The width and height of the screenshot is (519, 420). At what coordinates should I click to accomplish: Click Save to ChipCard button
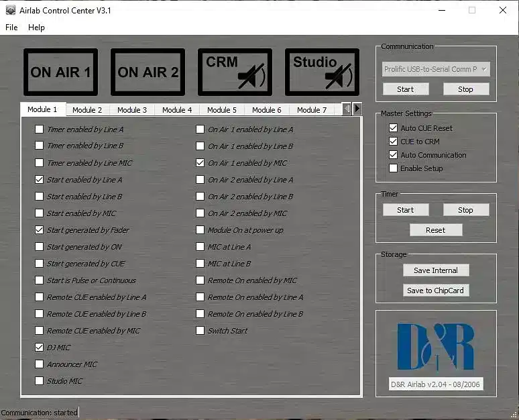click(x=436, y=291)
